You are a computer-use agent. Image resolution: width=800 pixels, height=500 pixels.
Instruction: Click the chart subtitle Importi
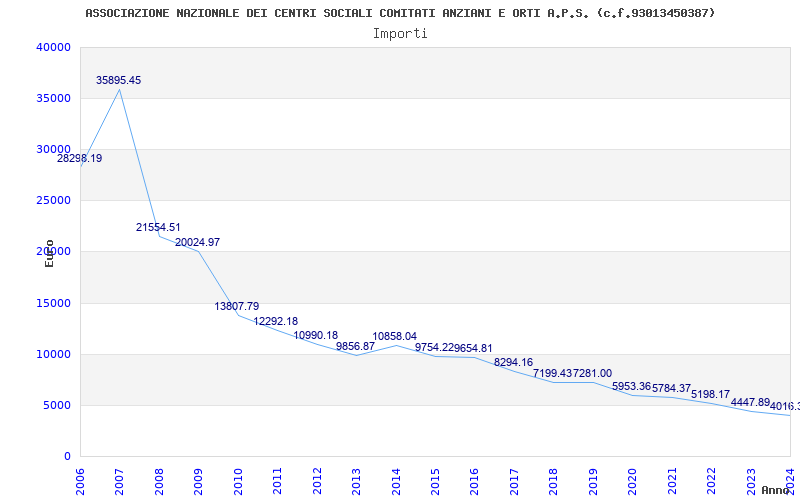point(400,34)
